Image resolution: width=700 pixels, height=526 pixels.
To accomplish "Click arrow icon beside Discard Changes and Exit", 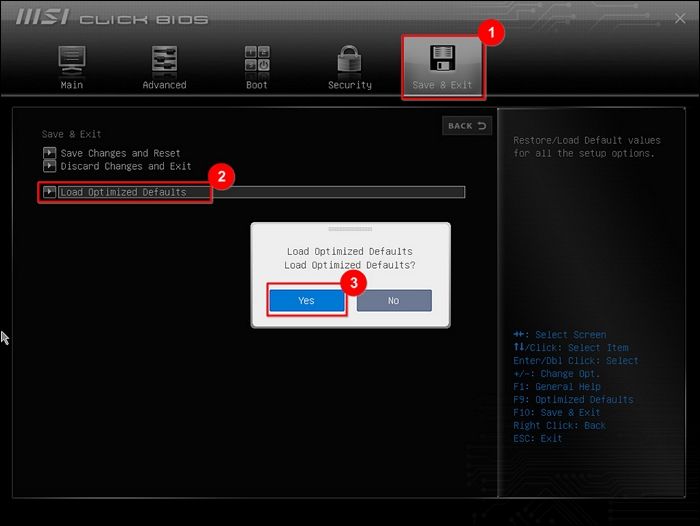I will [49, 166].
